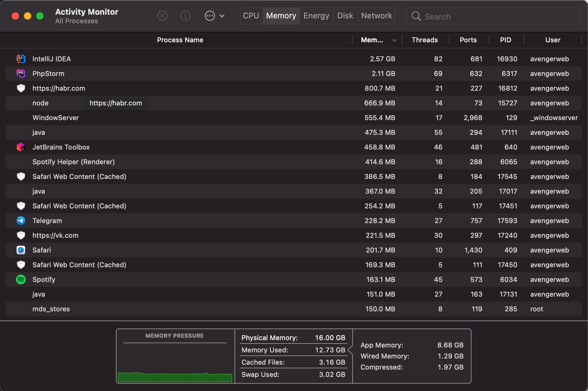The image size is (588, 391).
Task: Sort by the PID column header
Action: (x=506, y=40)
